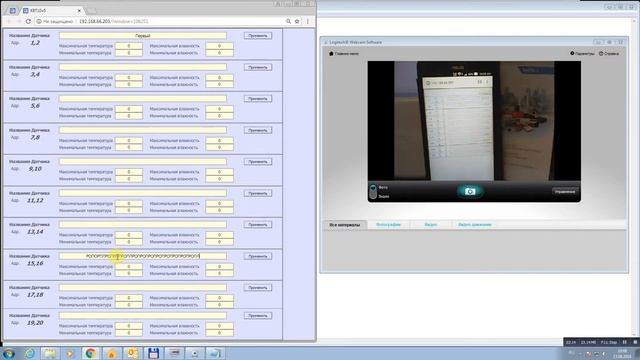Click the sensor name field for address 19,20
Image resolution: width=640 pixels, height=360 pixels.
click(x=143, y=316)
